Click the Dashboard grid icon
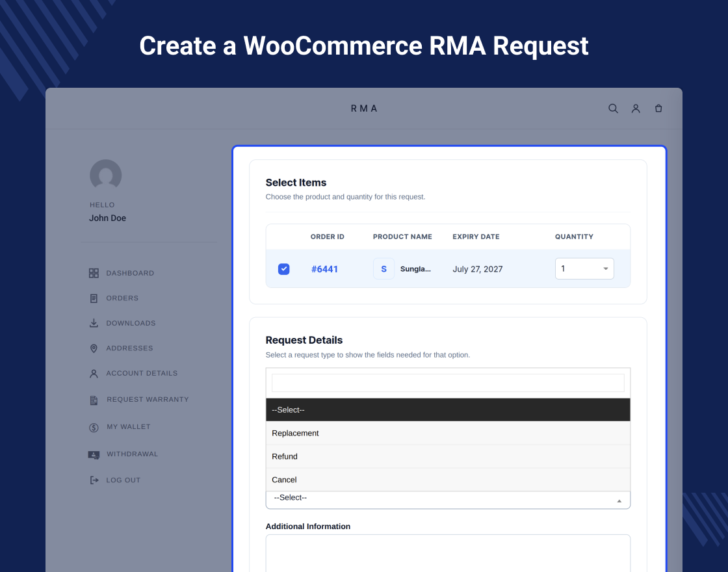The image size is (728, 572). click(x=94, y=273)
